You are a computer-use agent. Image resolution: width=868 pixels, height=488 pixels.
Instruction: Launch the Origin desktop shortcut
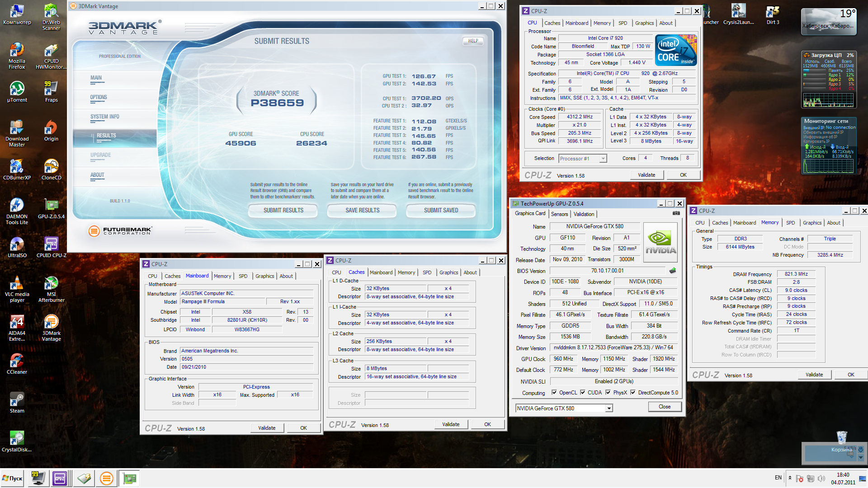pyautogui.click(x=51, y=131)
